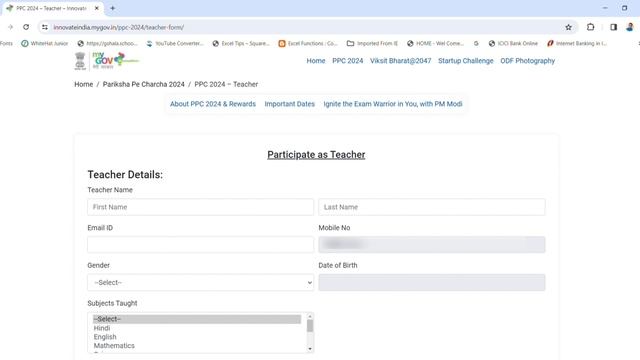Select --Select-- option in Subjects Taught
Viewport: 640px width, 360px height.
pyautogui.click(x=197, y=319)
